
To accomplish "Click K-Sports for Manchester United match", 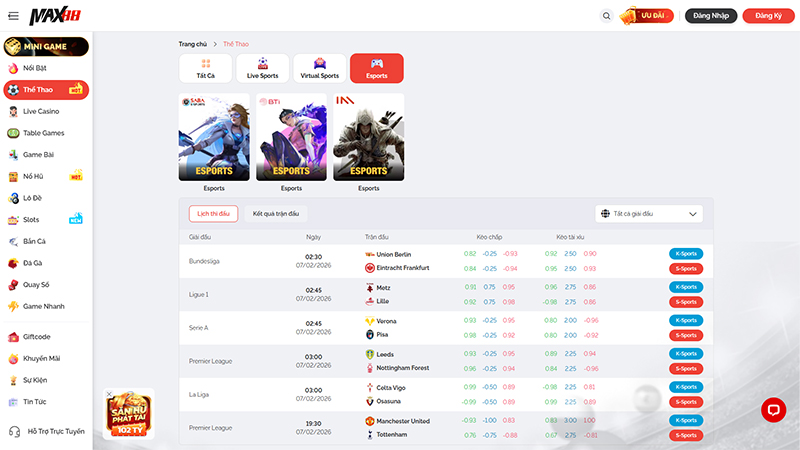I will point(686,420).
